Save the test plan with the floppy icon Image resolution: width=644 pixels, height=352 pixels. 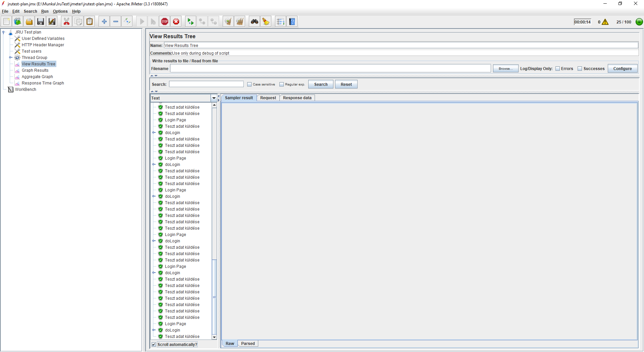point(41,22)
